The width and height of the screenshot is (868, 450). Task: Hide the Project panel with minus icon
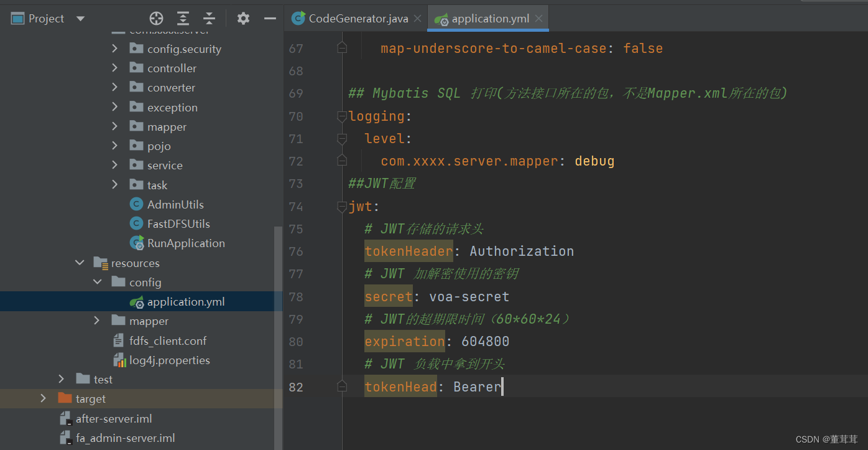coord(270,19)
